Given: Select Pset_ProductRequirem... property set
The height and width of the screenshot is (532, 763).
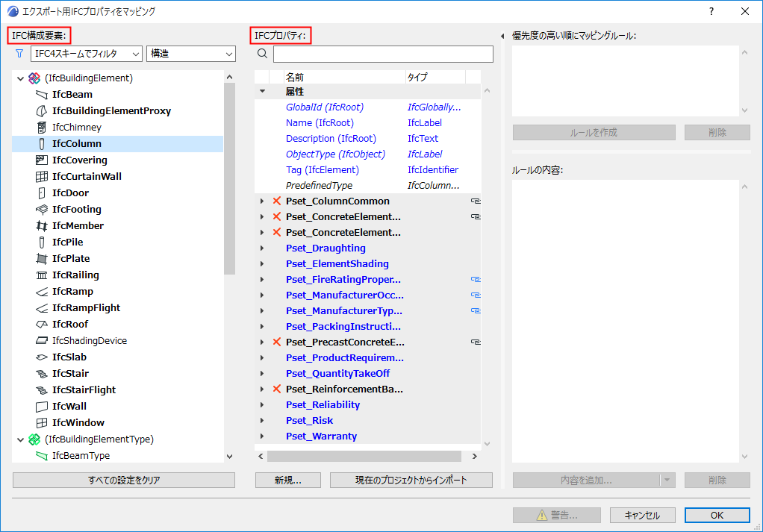Looking at the screenshot, I should pyautogui.click(x=344, y=358).
